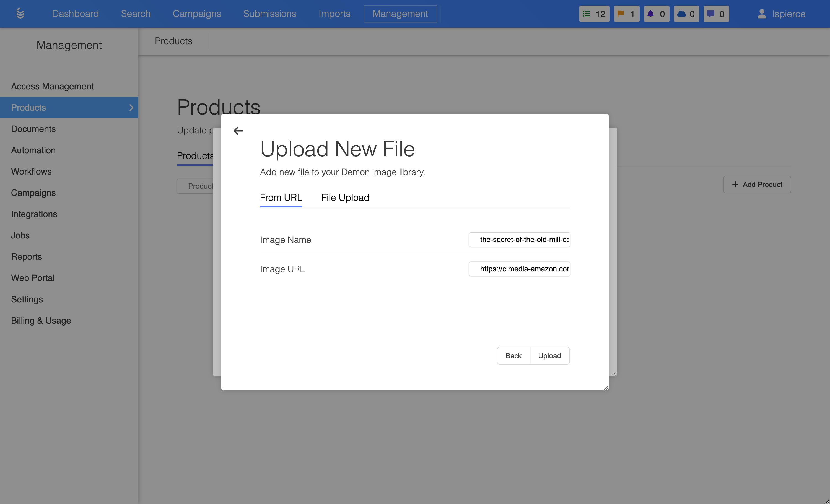Open Access Management in the sidebar
Image resolution: width=830 pixels, height=504 pixels.
[69, 86]
